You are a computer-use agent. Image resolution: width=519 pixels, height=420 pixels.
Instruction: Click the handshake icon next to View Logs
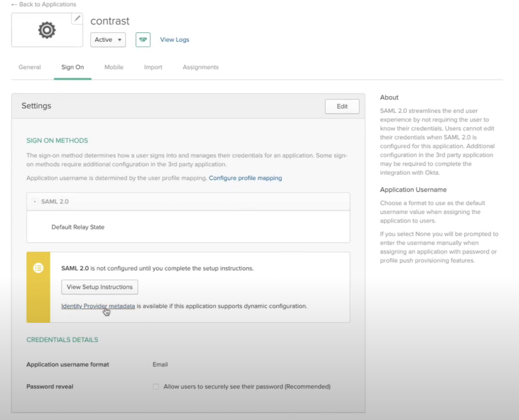(x=143, y=40)
